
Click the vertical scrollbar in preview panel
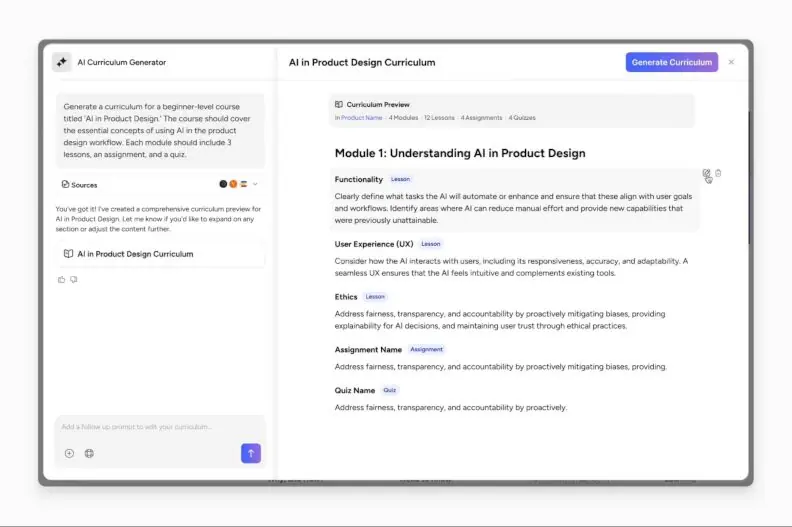coord(749,177)
